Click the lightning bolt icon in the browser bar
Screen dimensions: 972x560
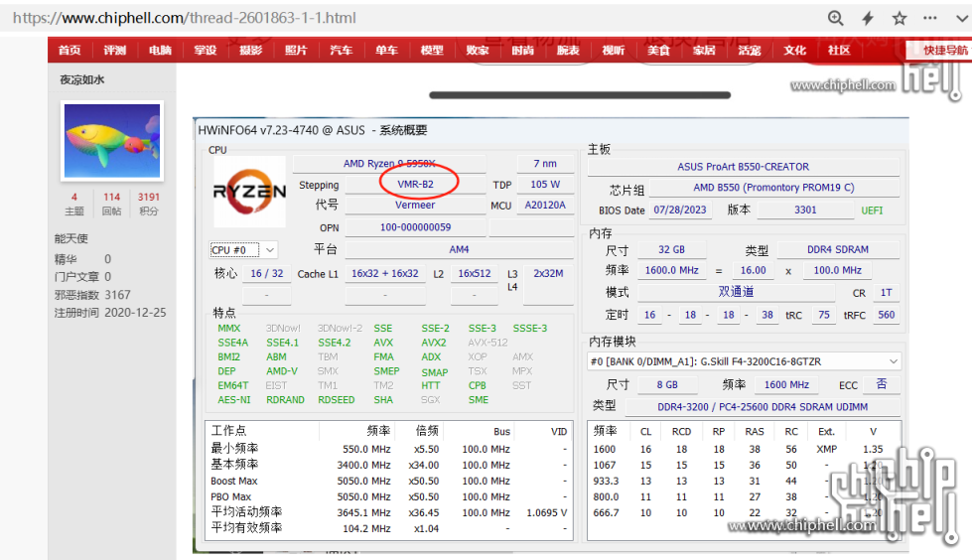pyautogui.click(x=868, y=18)
